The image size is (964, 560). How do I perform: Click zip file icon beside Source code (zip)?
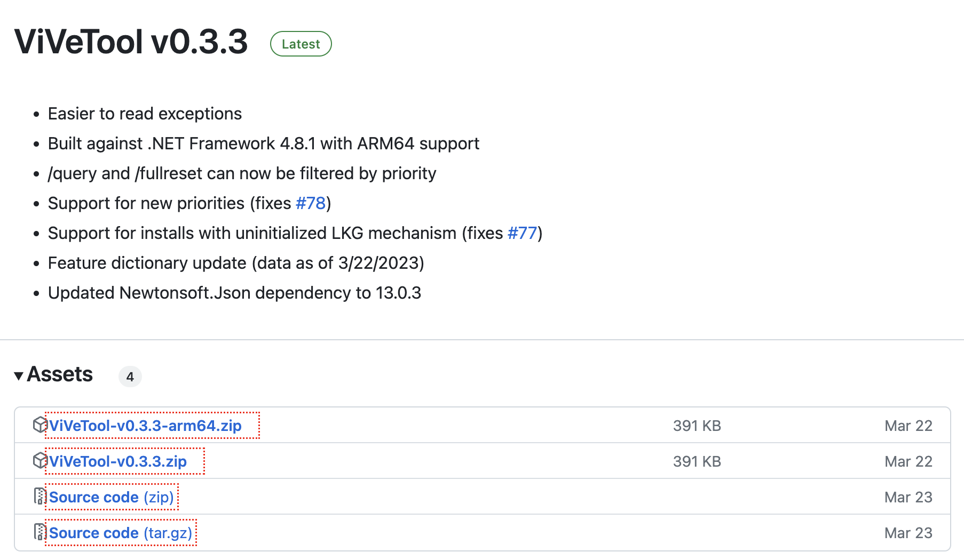(x=39, y=497)
